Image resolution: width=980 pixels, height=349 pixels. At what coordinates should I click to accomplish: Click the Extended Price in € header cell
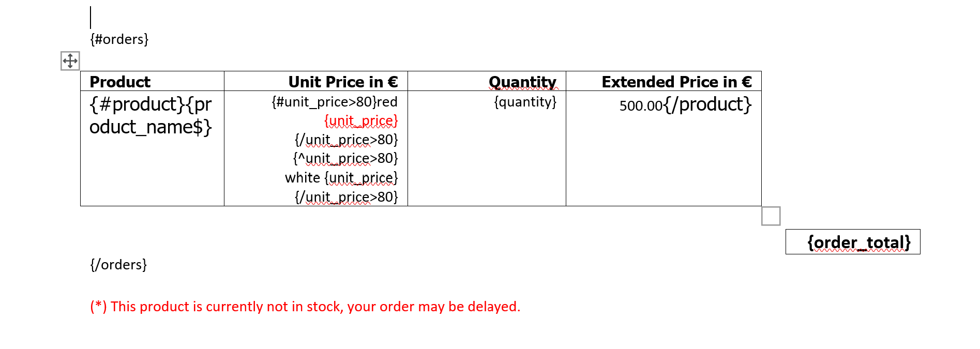[x=664, y=81]
